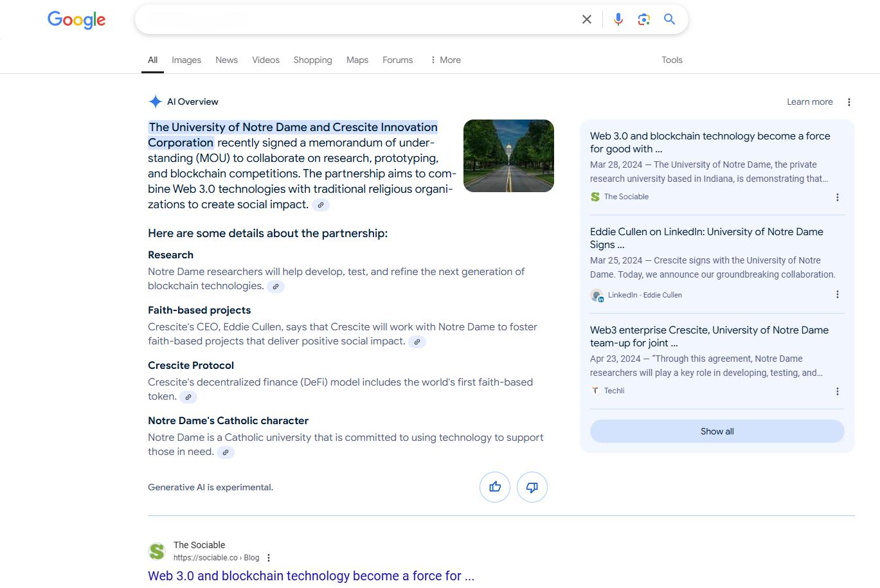Viewport: 880px width, 588px height.
Task: Click the 'Crescite Protocol' heading
Action: tap(191, 366)
